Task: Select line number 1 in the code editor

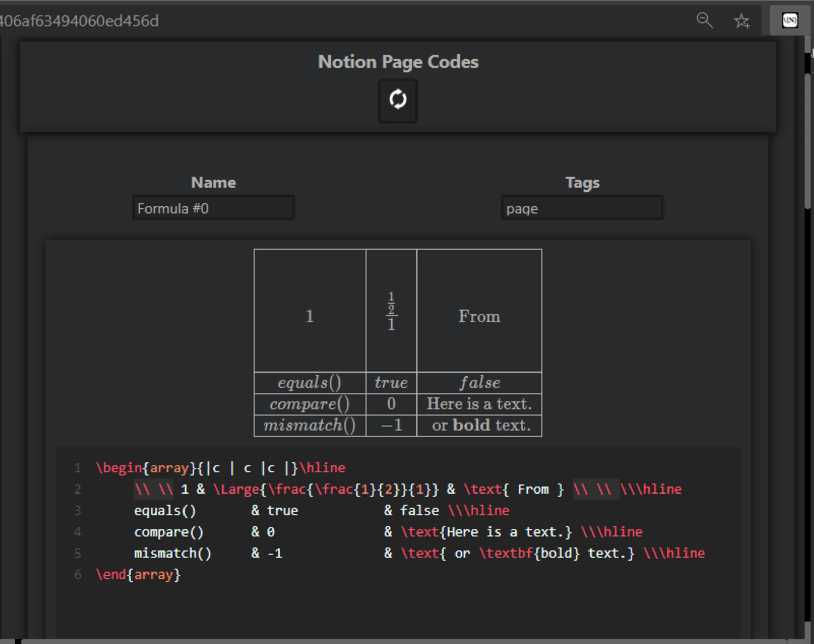Action: (x=78, y=468)
